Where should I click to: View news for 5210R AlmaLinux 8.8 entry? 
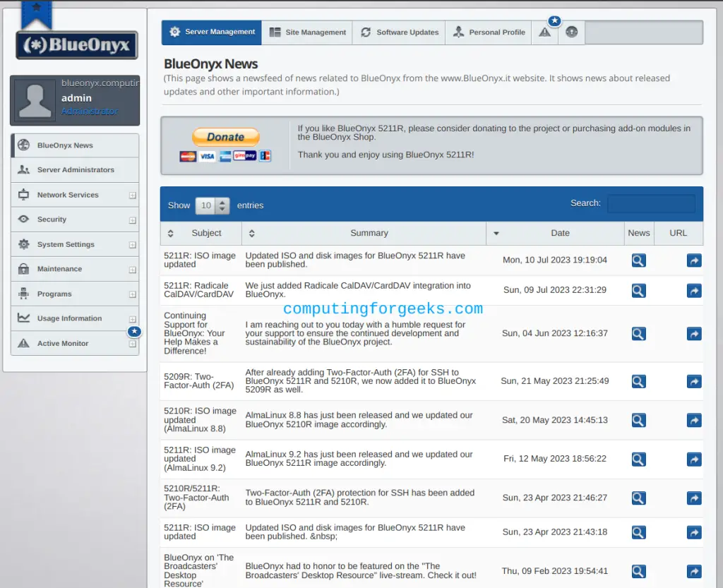click(x=638, y=420)
